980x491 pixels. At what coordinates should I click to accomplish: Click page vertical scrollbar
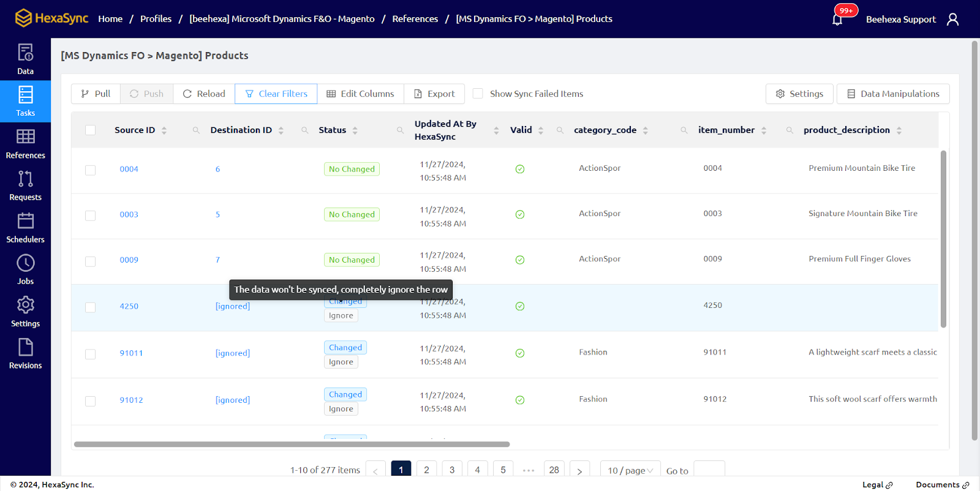click(974, 241)
